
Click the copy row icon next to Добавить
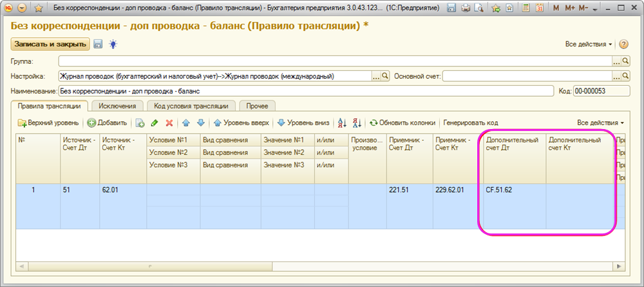pyautogui.click(x=140, y=123)
